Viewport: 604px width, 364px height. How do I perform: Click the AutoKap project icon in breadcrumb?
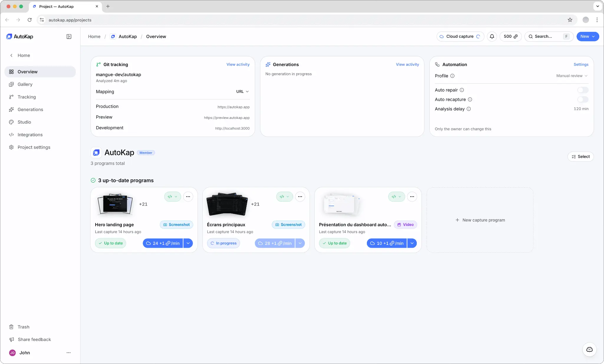pyautogui.click(x=113, y=37)
